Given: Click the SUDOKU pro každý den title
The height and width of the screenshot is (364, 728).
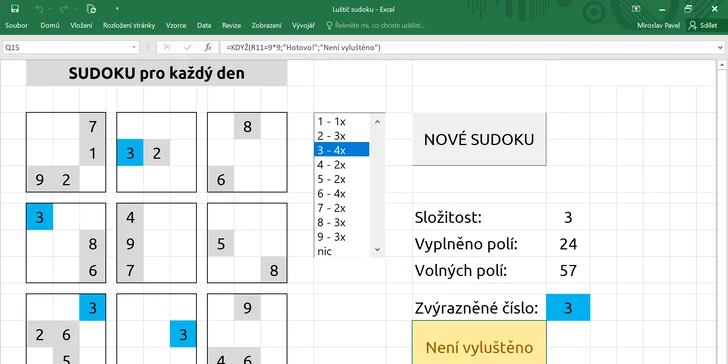Looking at the screenshot, I should pos(156,73).
